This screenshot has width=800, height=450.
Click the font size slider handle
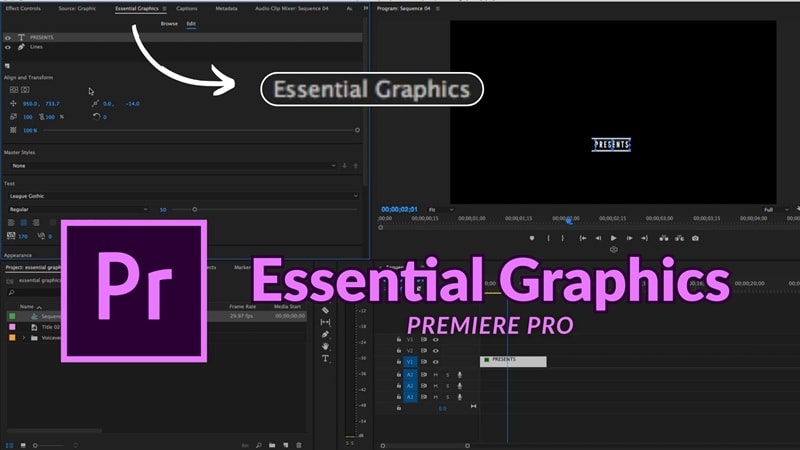coord(194,209)
